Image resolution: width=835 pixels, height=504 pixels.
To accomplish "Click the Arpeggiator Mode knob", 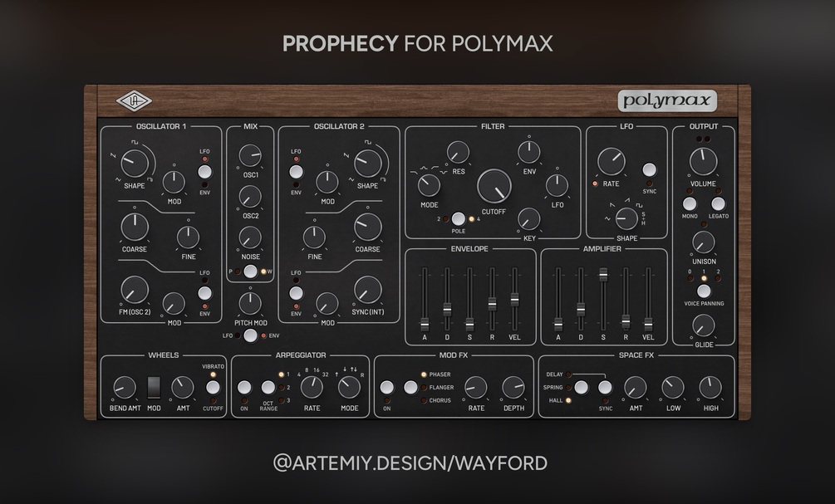I will pos(349,388).
